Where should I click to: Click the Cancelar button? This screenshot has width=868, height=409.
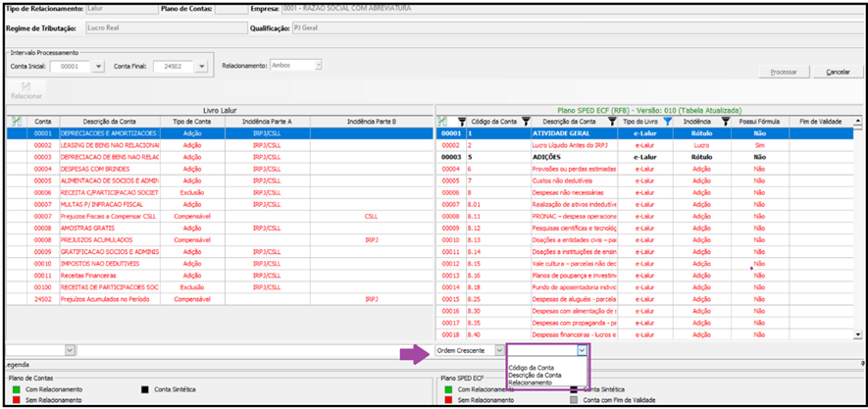point(838,73)
